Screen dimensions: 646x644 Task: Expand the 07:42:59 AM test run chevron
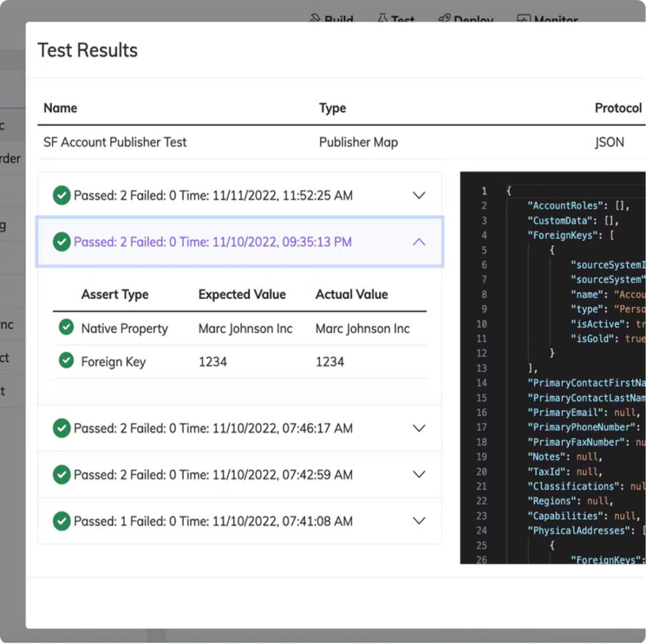pyautogui.click(x=419, y=474)
